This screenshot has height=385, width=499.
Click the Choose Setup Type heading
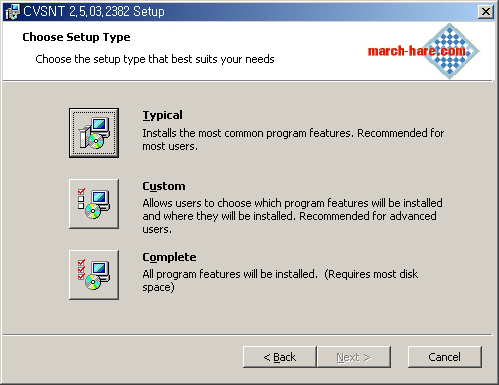(76, 37)
